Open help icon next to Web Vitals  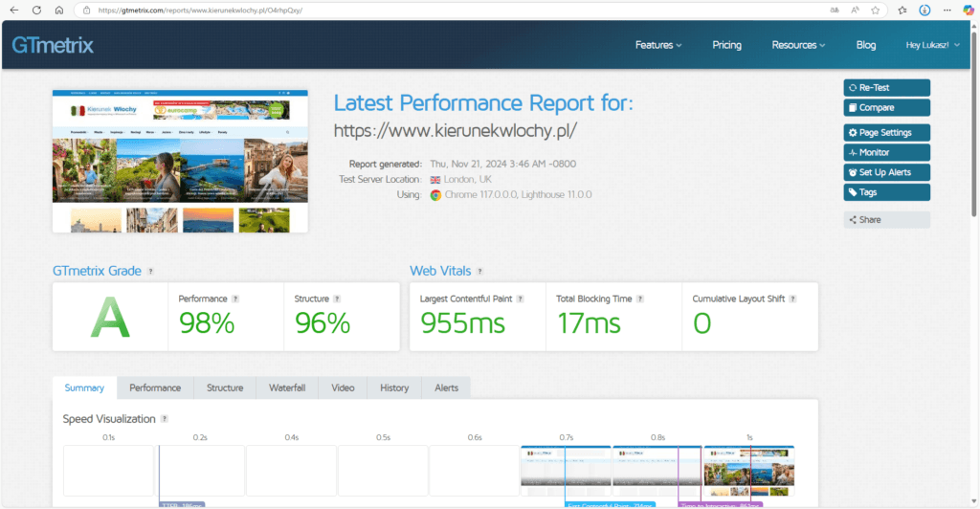pos(480,271)
